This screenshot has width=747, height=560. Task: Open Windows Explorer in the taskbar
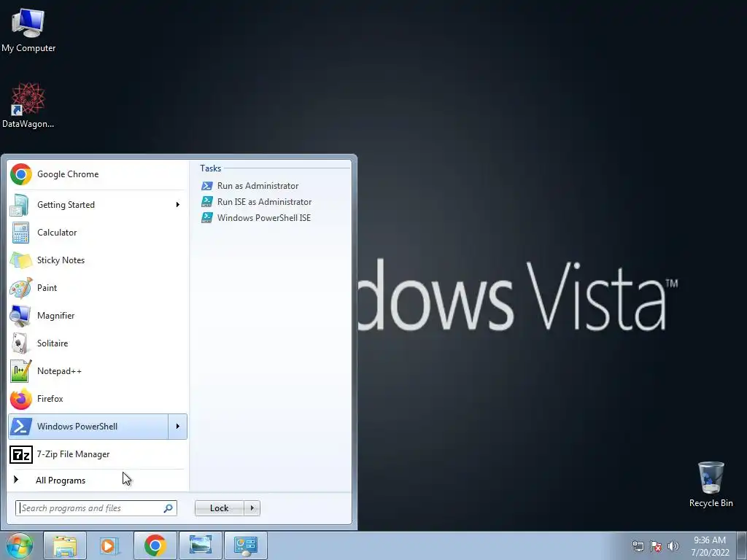coord(65,545)
